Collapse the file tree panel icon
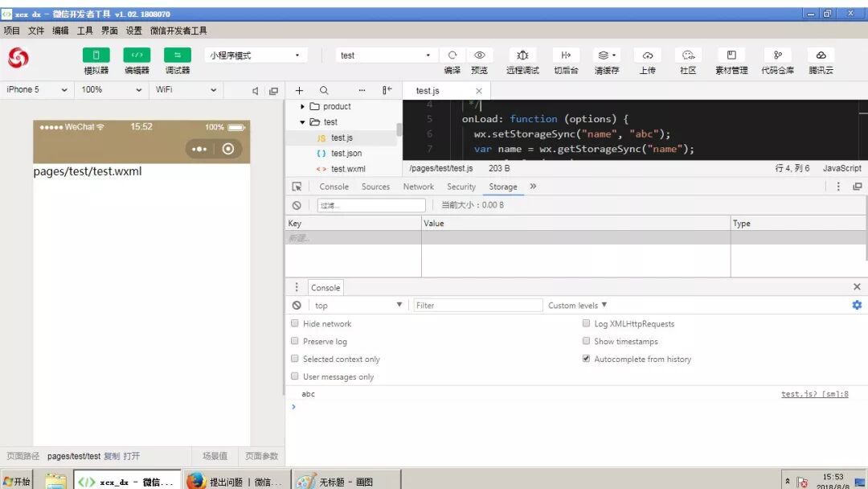868x489 pixels. (387, 90)
